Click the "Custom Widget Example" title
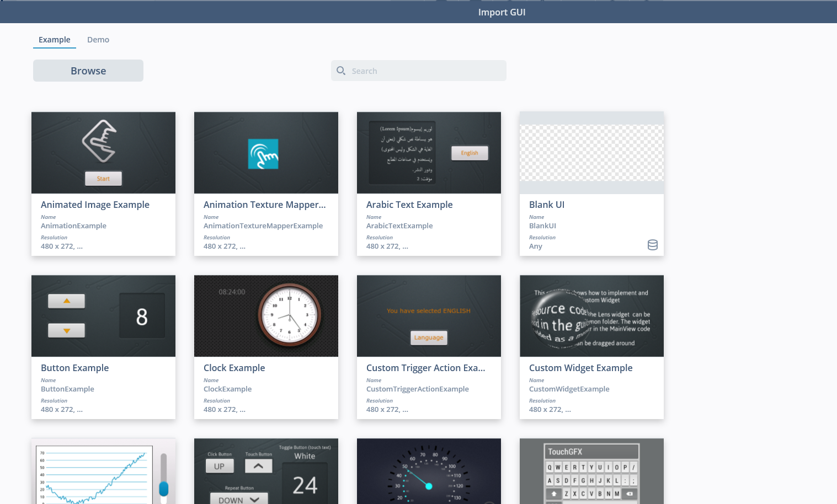This screenshot has height=504, width=837. [x=581, y=368]
